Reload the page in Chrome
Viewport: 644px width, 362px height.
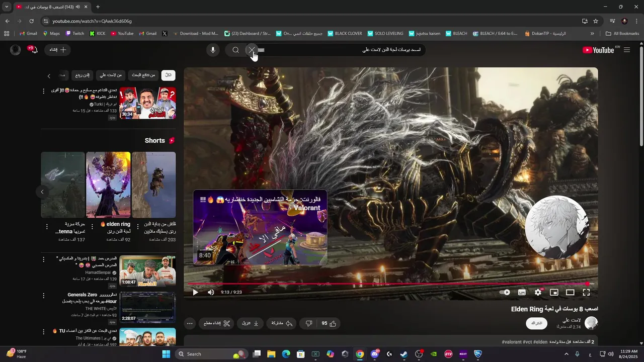[31, 21]
